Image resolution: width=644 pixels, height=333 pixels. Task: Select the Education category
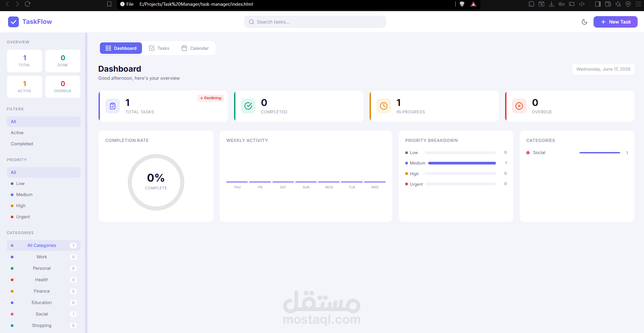(44, 303)
